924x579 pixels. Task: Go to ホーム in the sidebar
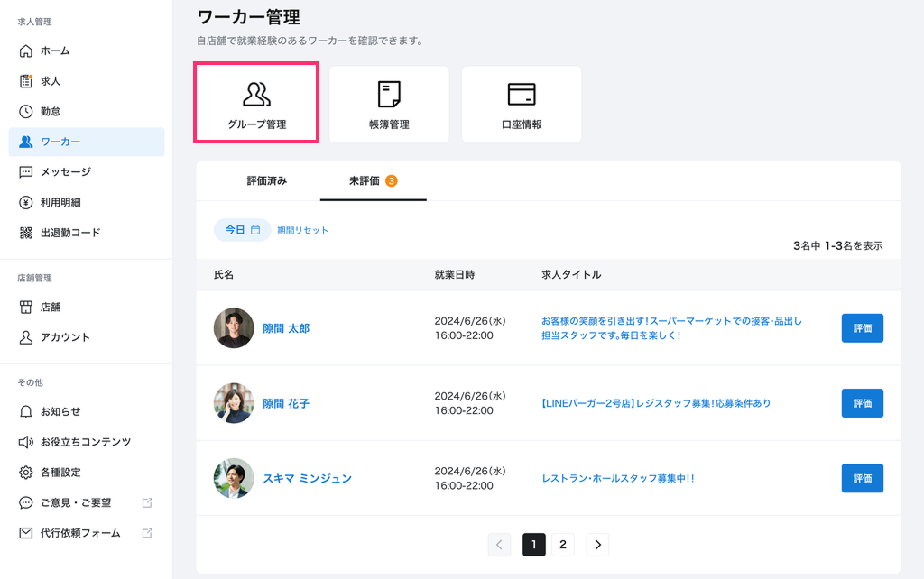[54, 51]
